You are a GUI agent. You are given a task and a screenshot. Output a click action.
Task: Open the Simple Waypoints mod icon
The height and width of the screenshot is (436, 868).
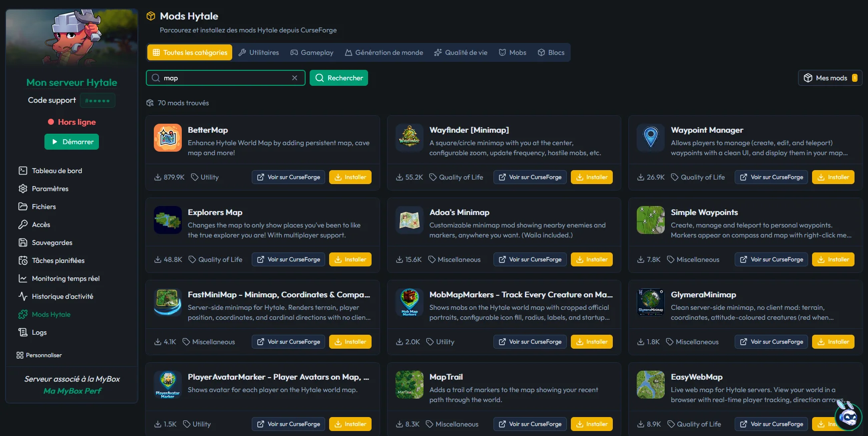click(651, 220)
